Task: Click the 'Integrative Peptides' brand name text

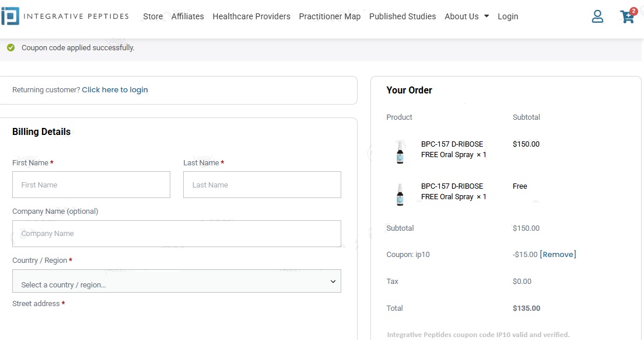Action: [76, 16]
